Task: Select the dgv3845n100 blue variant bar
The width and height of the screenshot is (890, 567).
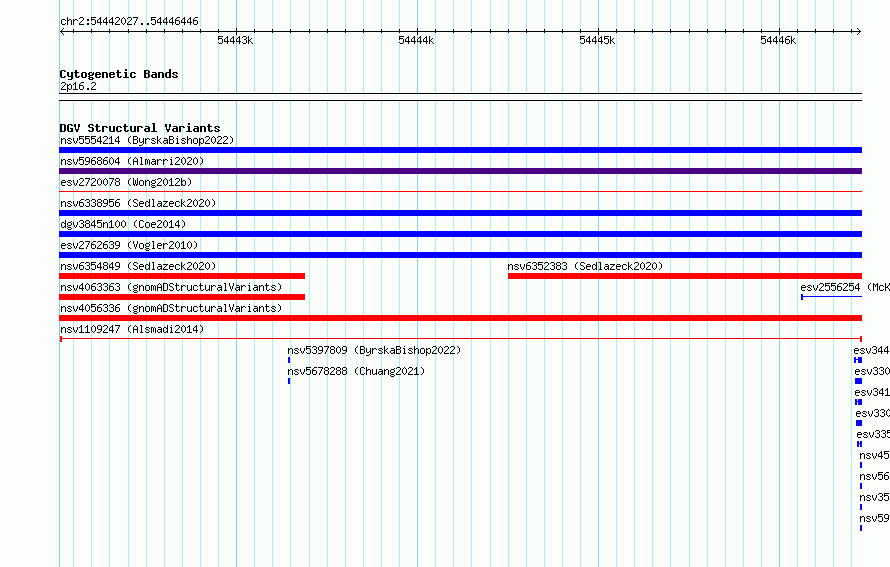Action: click(460, 234)
